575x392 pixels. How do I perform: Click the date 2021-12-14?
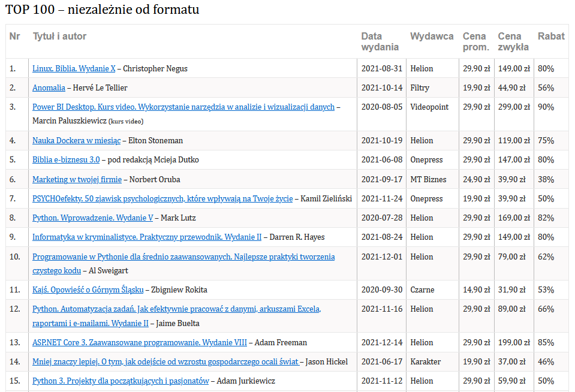382,342
